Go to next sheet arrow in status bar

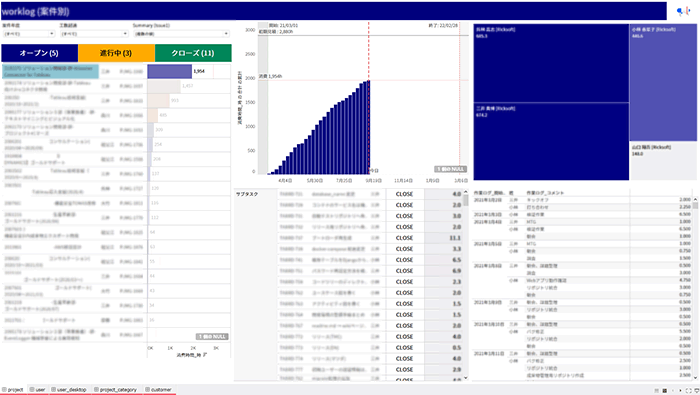point(680,391)
